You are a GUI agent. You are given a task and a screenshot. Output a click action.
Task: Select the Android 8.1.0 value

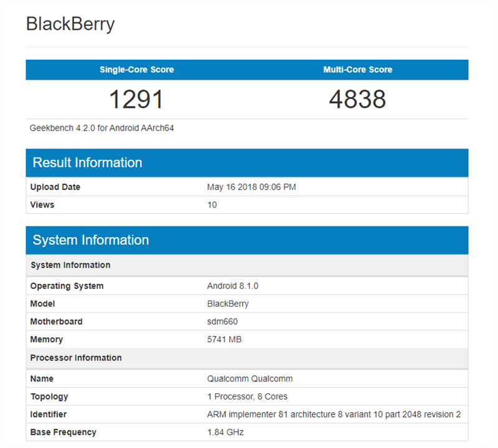pyautogui.click(x=231, y=286)
